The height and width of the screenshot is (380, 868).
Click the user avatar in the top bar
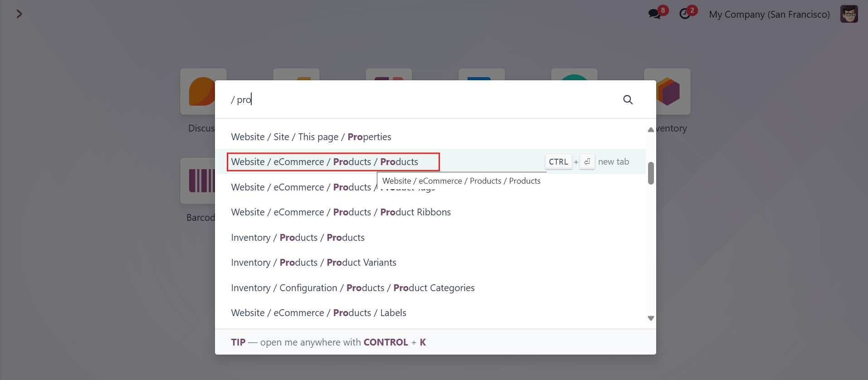click(x=849, y=14)
